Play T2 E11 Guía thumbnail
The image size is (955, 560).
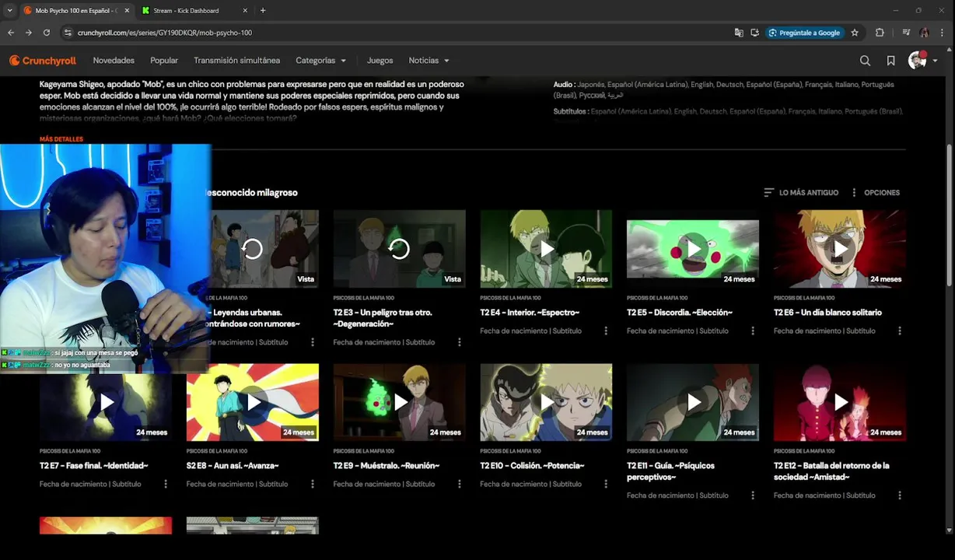(693, 402)
